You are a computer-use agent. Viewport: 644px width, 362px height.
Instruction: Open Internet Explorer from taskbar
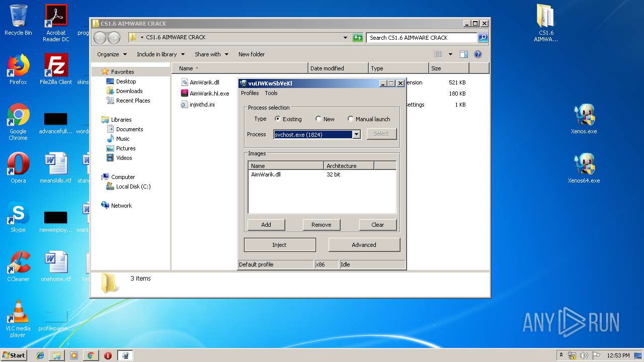(40, 355)
